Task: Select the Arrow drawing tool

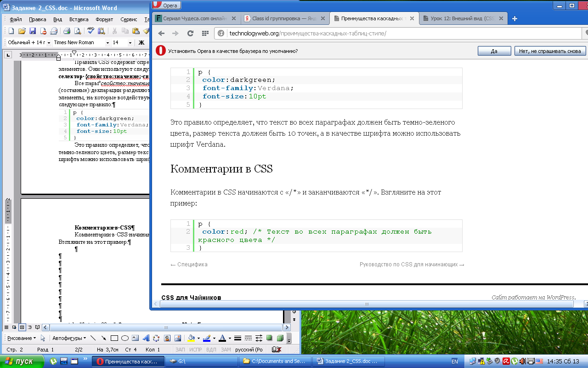Action: pyautogui.click(x=104, y=338)
